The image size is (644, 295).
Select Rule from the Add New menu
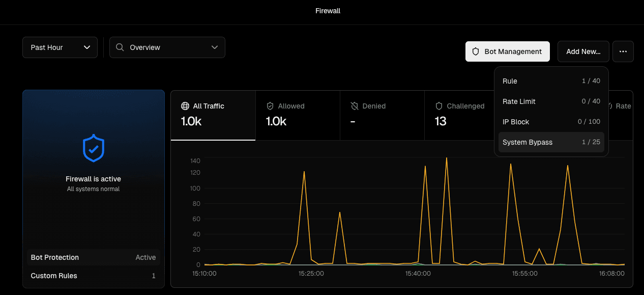(551, 81)
